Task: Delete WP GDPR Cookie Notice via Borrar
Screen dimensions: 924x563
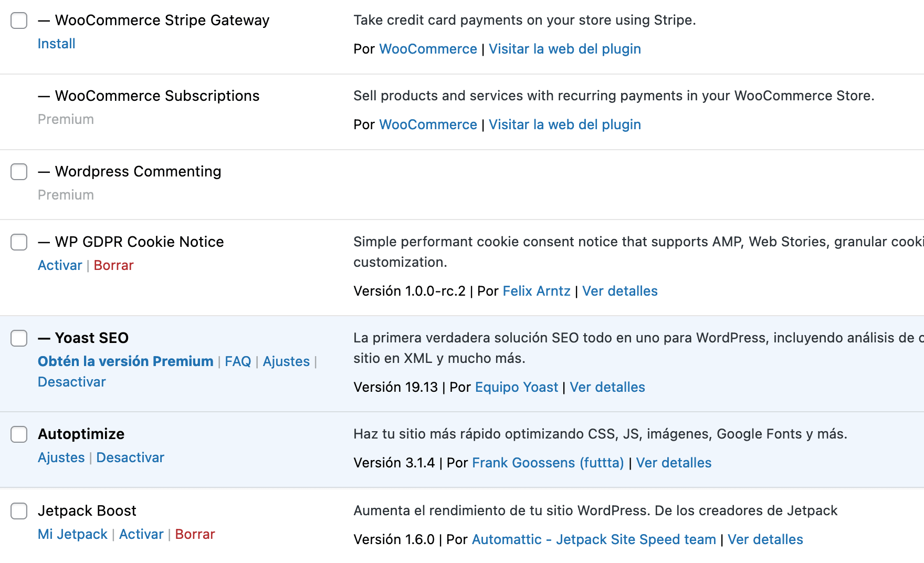Action: pyautogui.click(x=113, y=265)
